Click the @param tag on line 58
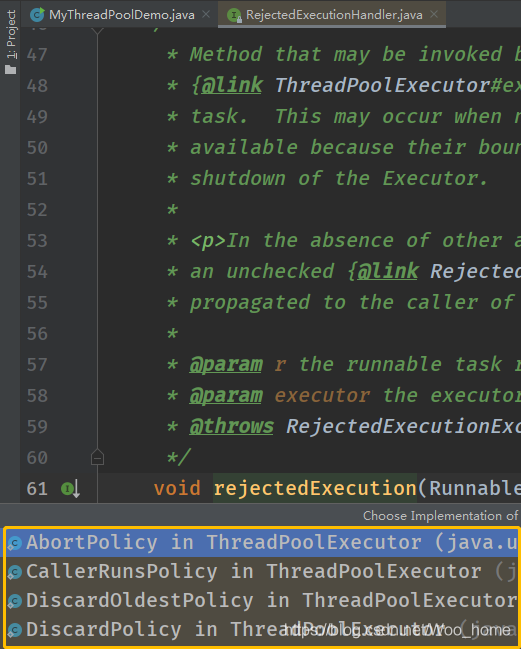The height and width of the screenshot is (649, 521). pyautogui.click(x=226, y=396)
